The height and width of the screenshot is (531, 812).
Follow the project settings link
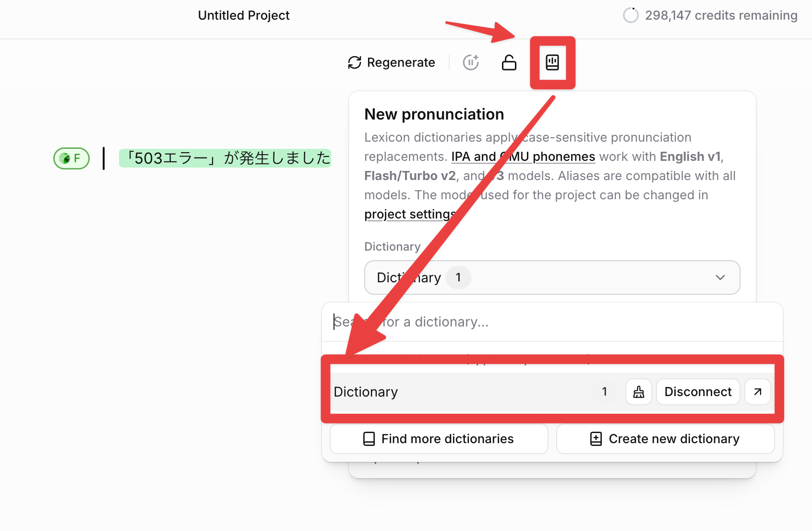click(409, 214)
